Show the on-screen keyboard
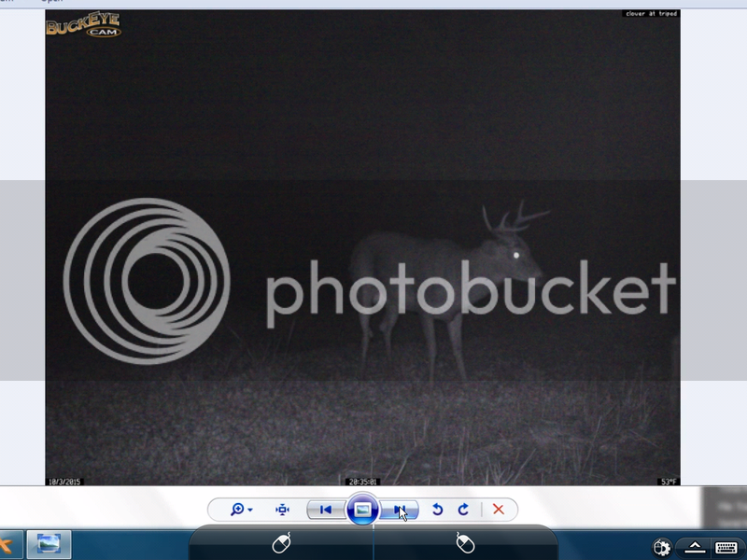747x560 pixels. pos(726,547)
